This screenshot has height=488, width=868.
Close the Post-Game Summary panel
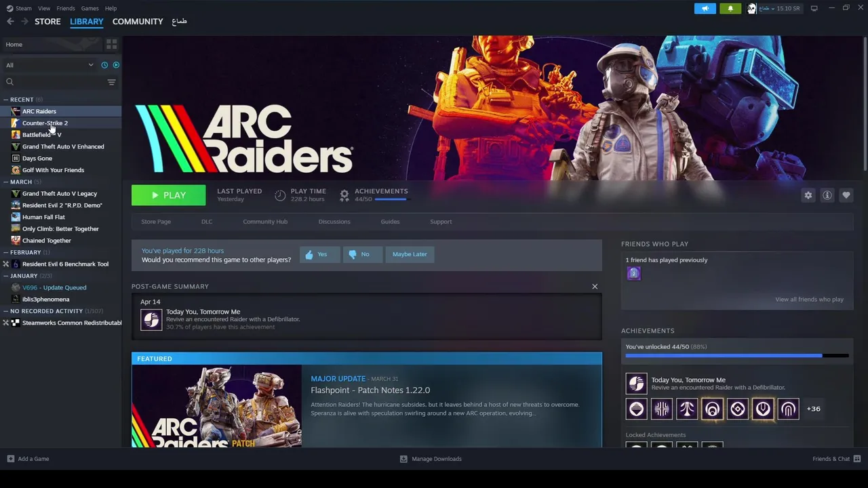click(595, 287)
